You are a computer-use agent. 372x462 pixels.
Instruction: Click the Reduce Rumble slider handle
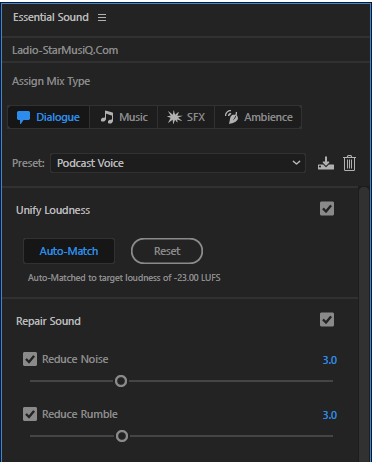pyautogui.click(x=122, y=436)
